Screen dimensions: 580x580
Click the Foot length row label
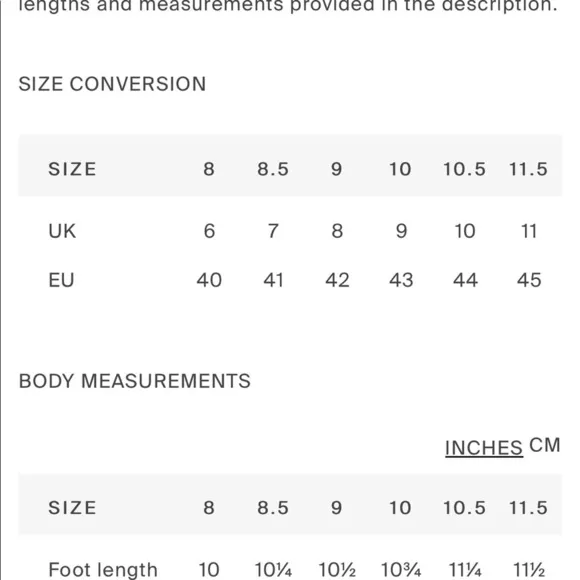[x=103, y=570]
